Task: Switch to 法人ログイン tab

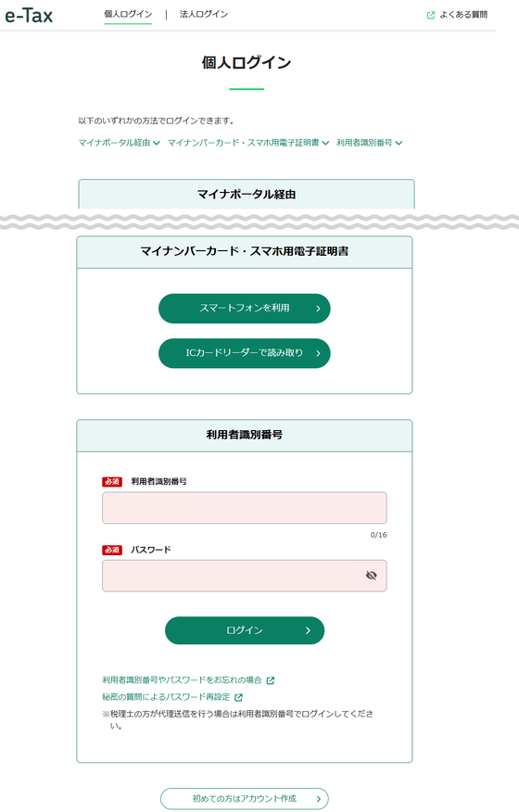Action: [204, 14]
